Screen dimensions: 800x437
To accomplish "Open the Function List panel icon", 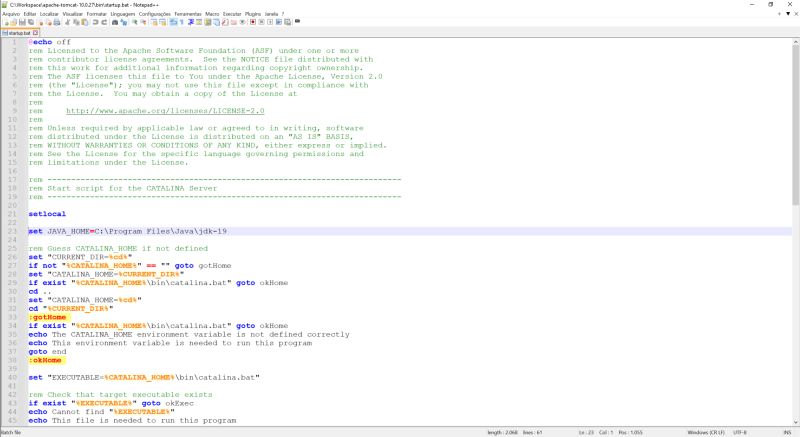I will tap(226, 22).
